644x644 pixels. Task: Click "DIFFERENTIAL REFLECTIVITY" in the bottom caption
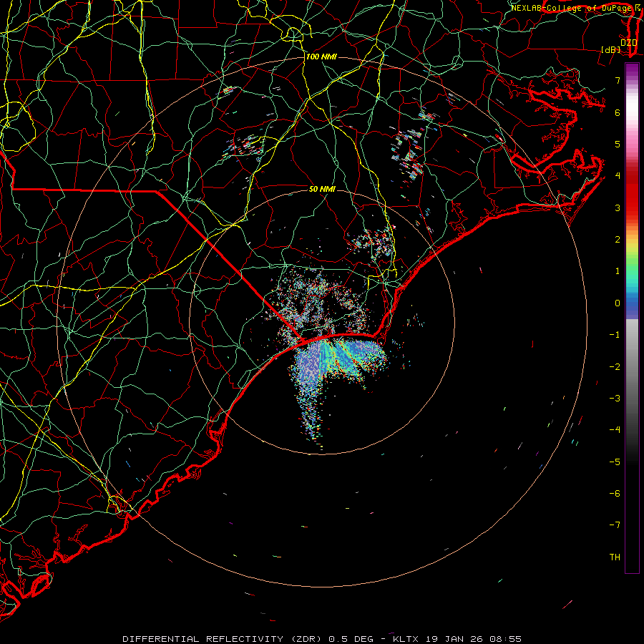click(x=203, y=639)
